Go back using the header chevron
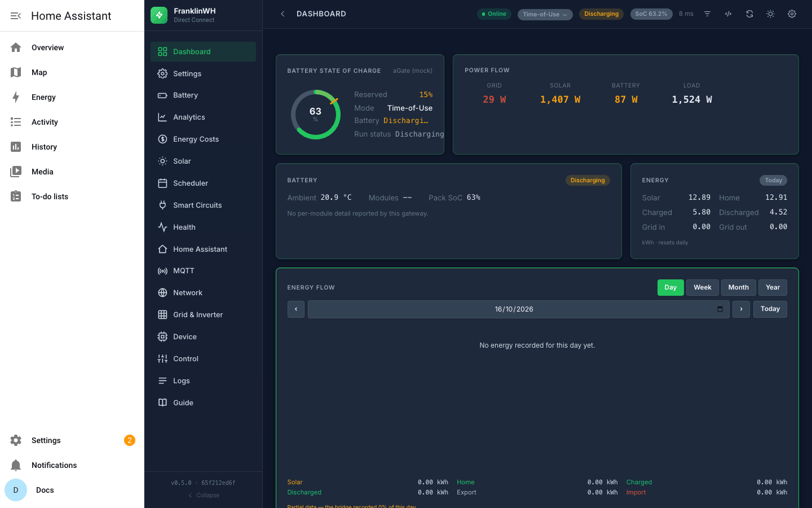Screen dimensions: 812x508 coord(283,14)
